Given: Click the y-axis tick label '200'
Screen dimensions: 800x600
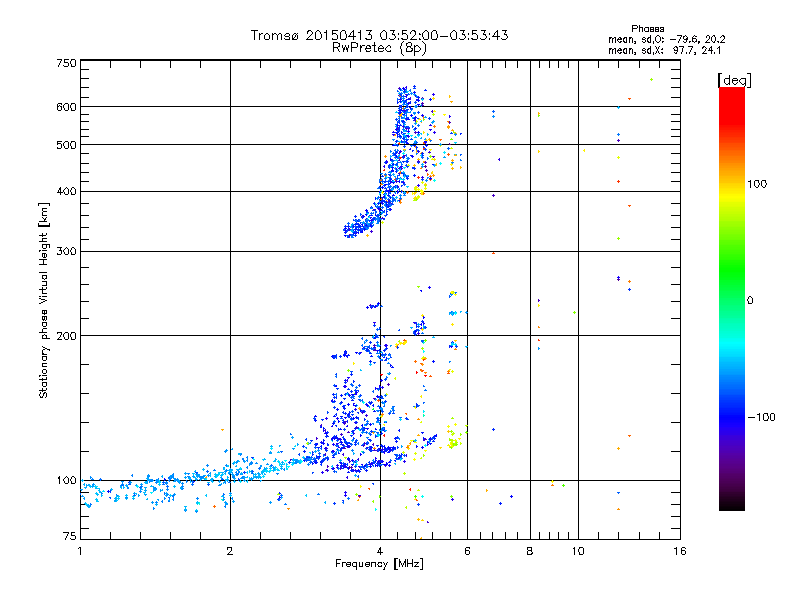Looking at the screenshot, I should coord(67,336).
